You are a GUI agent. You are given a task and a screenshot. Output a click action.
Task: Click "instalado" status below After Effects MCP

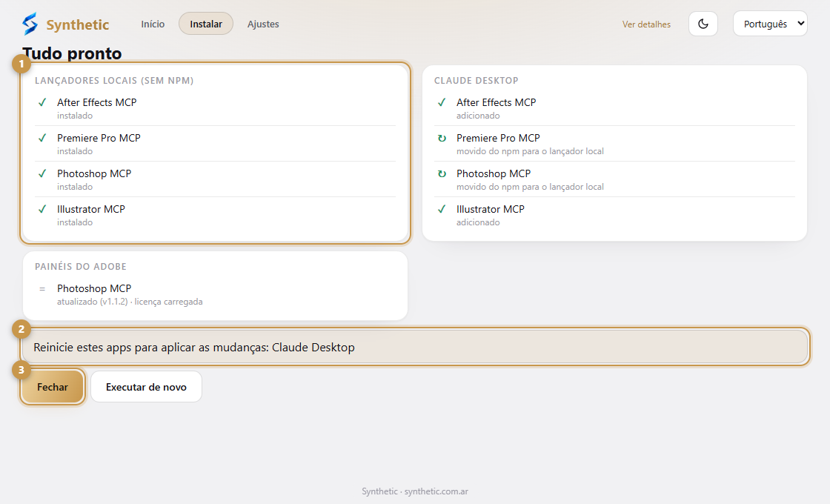[75, 116]
